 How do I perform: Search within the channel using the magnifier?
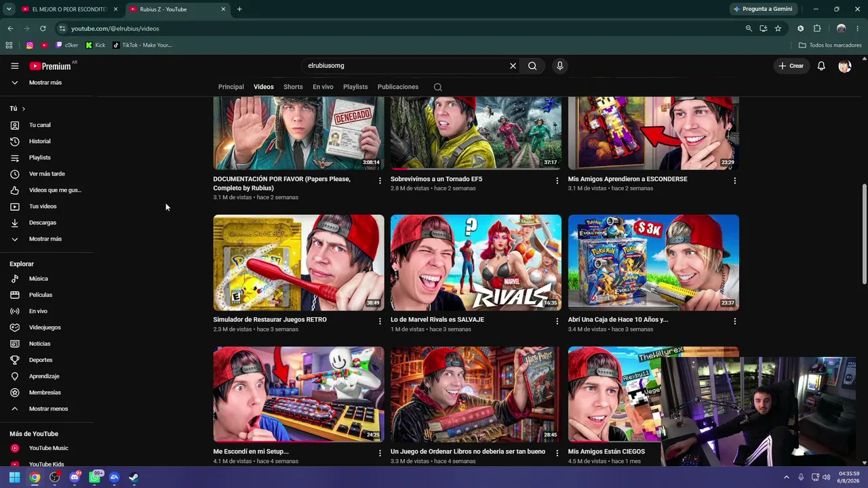coord(437,87)
